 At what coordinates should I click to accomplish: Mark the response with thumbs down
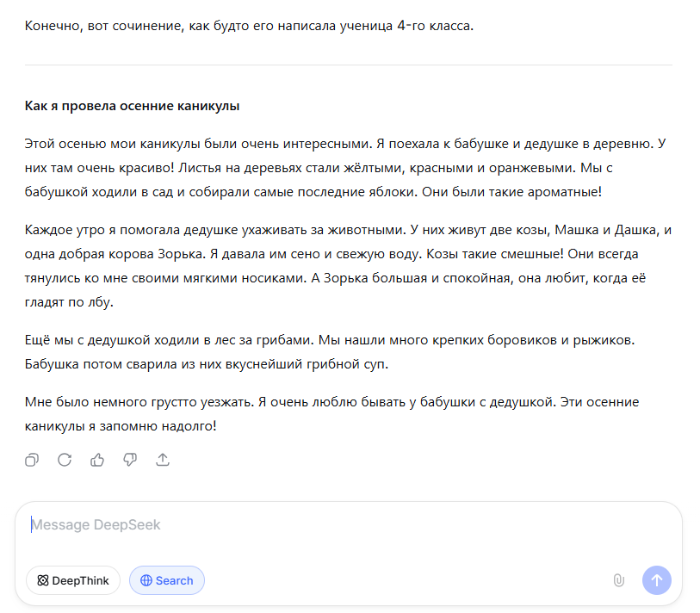(x=130, y=460)
